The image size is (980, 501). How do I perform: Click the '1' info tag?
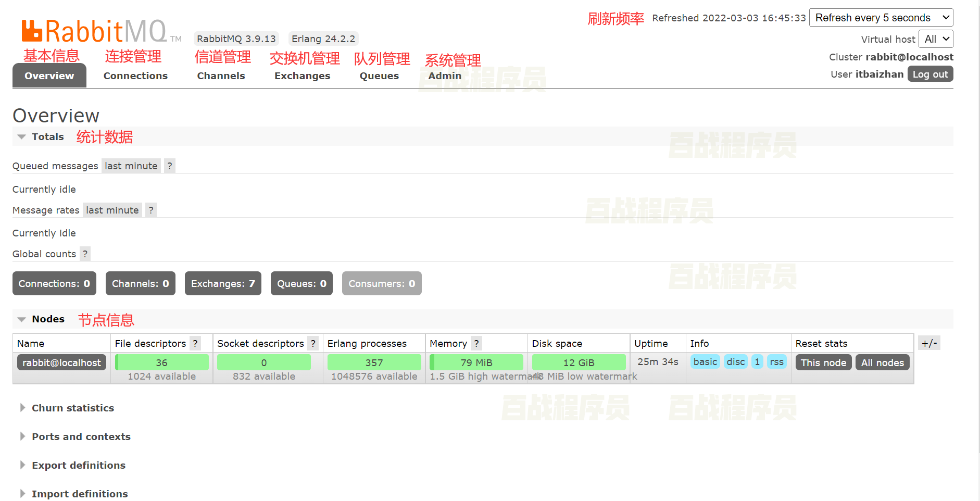(x=757, y=361)
